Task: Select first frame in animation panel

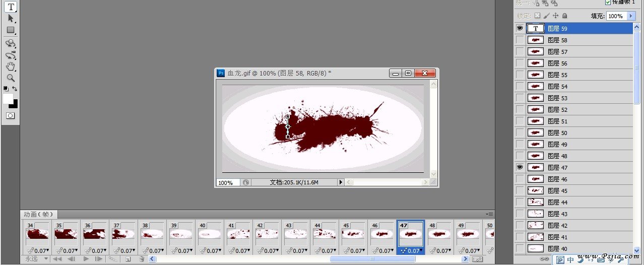Action: [x=57, y=259]
